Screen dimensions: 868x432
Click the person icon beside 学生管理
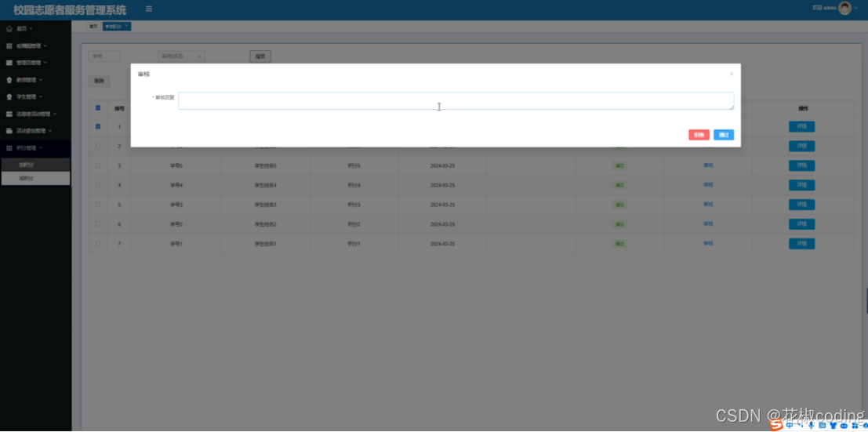(9, 97)
